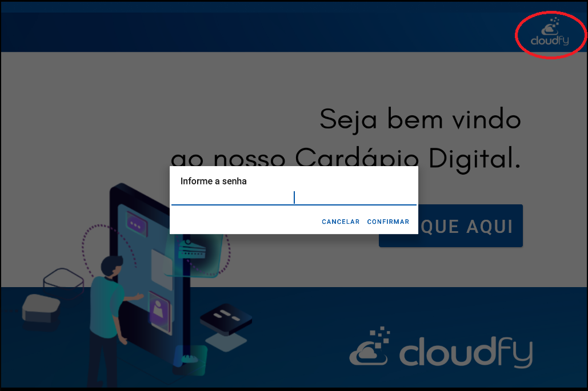Click the purple chat bubble icon on phone
Viewport: 588px width, 391px height.
click(x=137, y=224)
